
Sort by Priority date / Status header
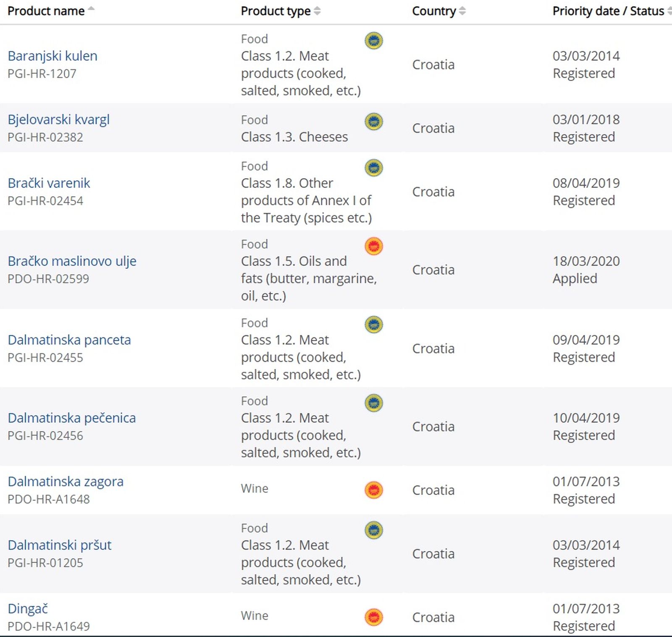point(608,11)
